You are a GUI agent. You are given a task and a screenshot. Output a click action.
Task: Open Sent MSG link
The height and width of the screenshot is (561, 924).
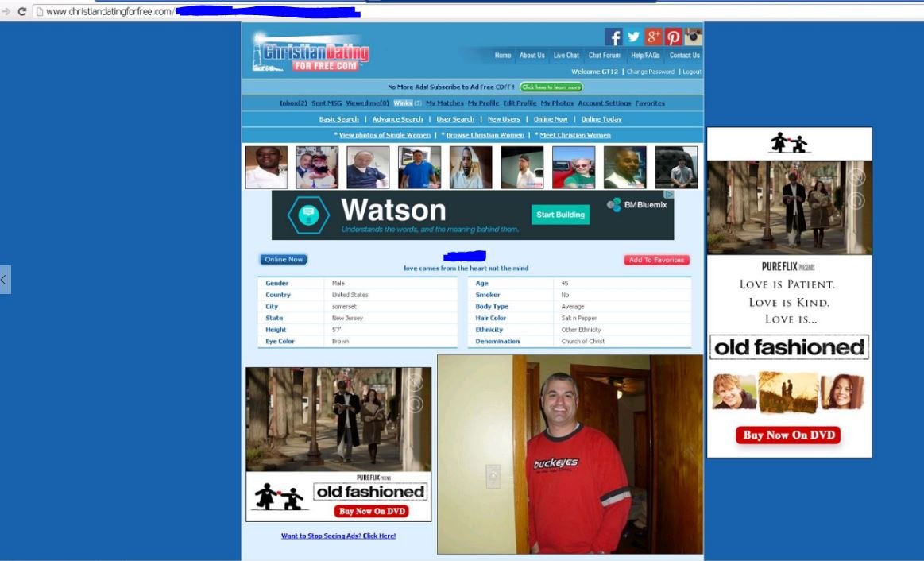(327, 103)
